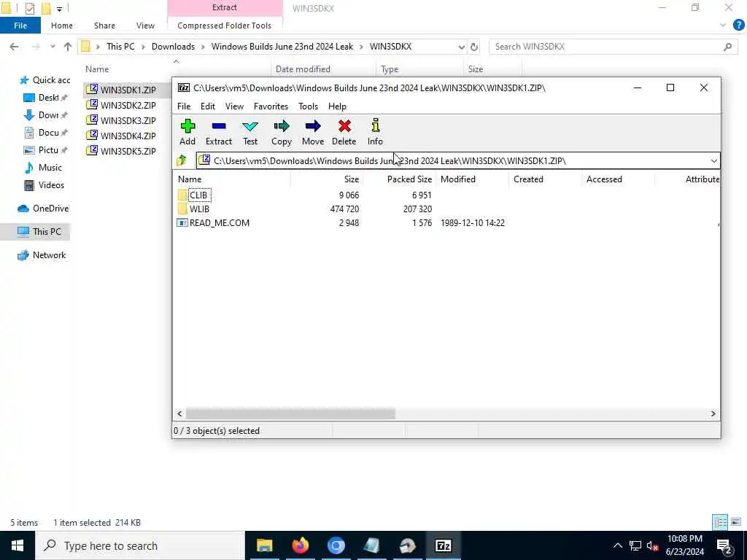The width and height of the screenshot is (747, 560).
Task: Select the CLIB folder in the archive
Action: coord(198,195)
